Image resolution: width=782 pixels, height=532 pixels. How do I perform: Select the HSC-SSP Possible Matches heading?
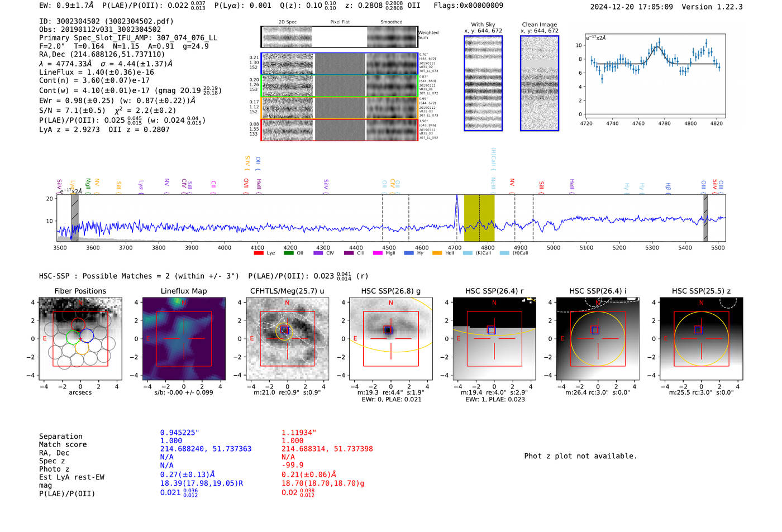tap(139, 276)
